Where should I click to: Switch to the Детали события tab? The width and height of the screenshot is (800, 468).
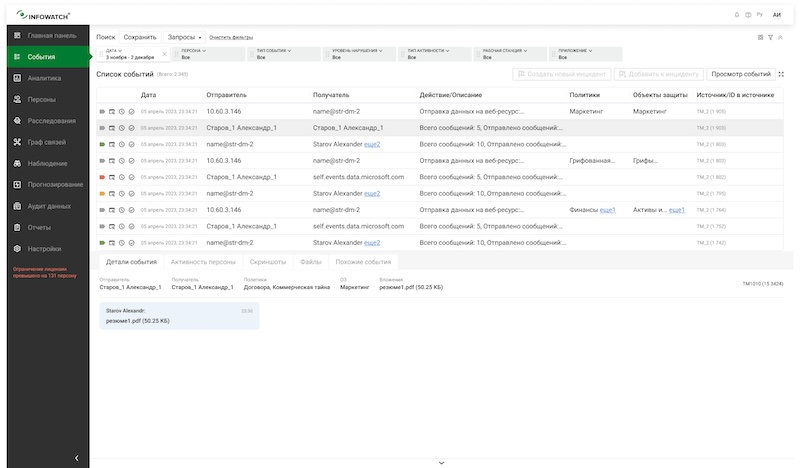[x=131, y=262]
